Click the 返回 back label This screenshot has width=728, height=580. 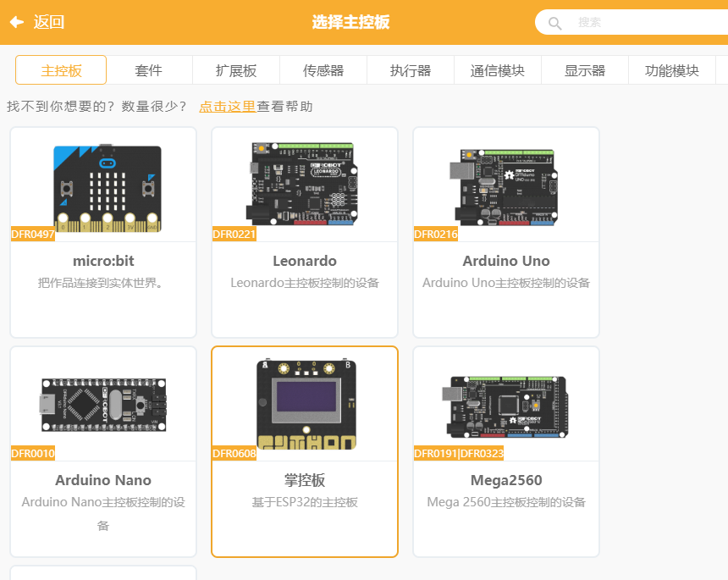tap(49, 22)
